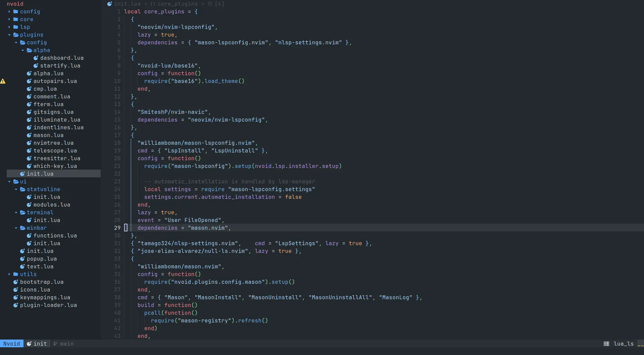This screenshot has height=355, width=644.
Task: Open text.lua in the ui folder
Action: pyautogui.click(x=40, y=267)
